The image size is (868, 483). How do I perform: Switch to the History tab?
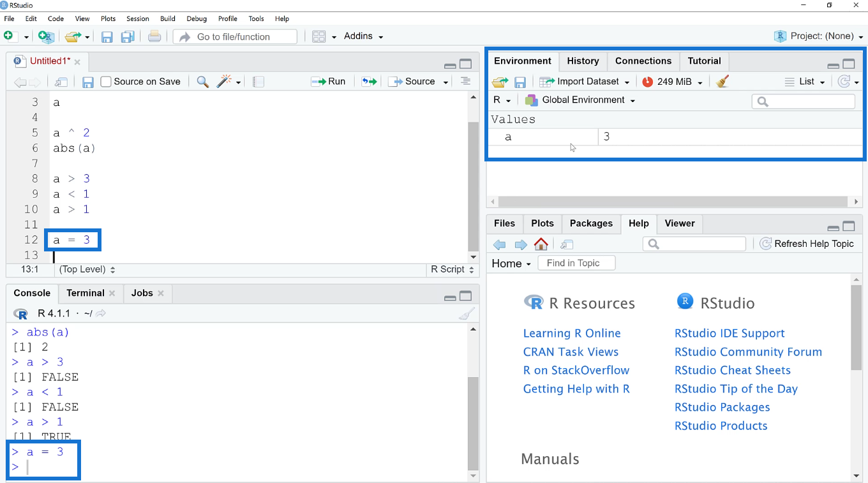583,61
